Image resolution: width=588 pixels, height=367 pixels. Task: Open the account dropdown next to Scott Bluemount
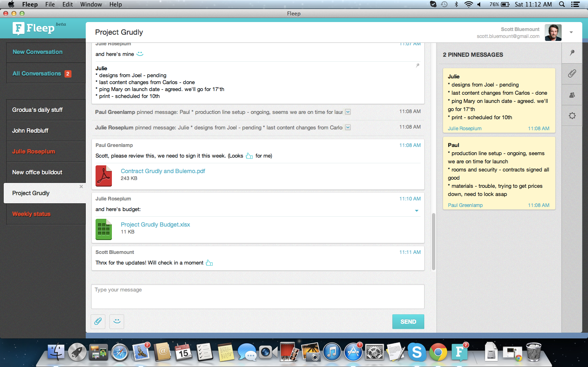571,32
